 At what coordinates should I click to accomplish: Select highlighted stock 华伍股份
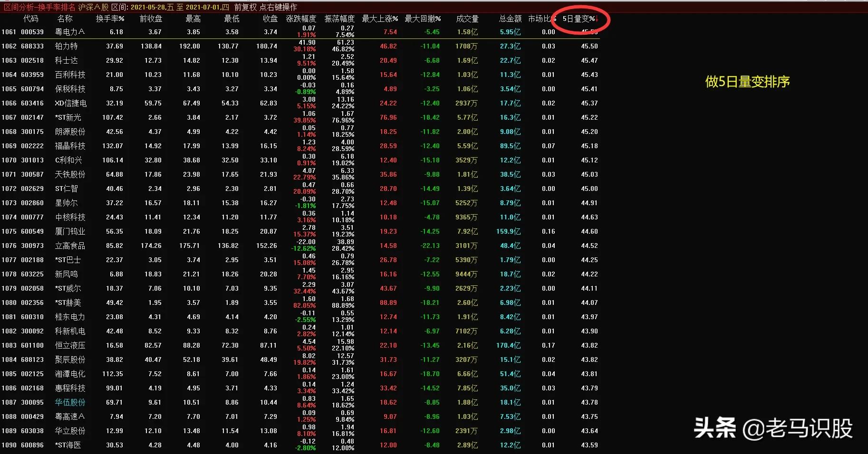pyautogui.click(x=70, y=402)
